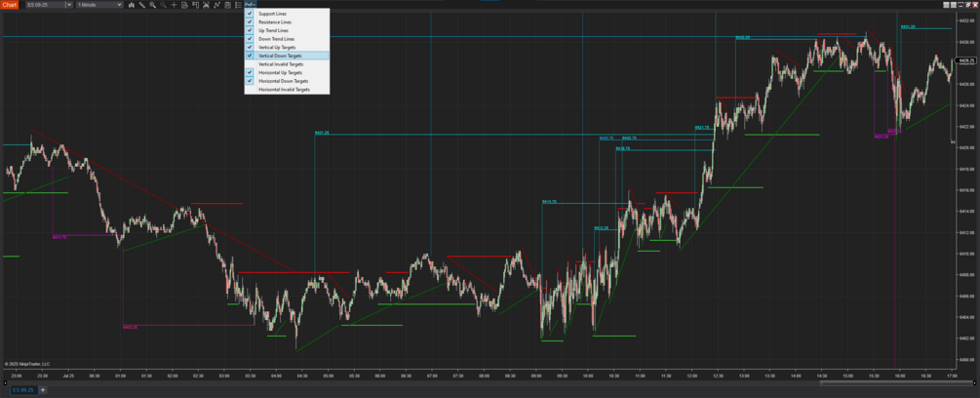
Task: Click the first gray link button at top right
Action: (946, 5)
